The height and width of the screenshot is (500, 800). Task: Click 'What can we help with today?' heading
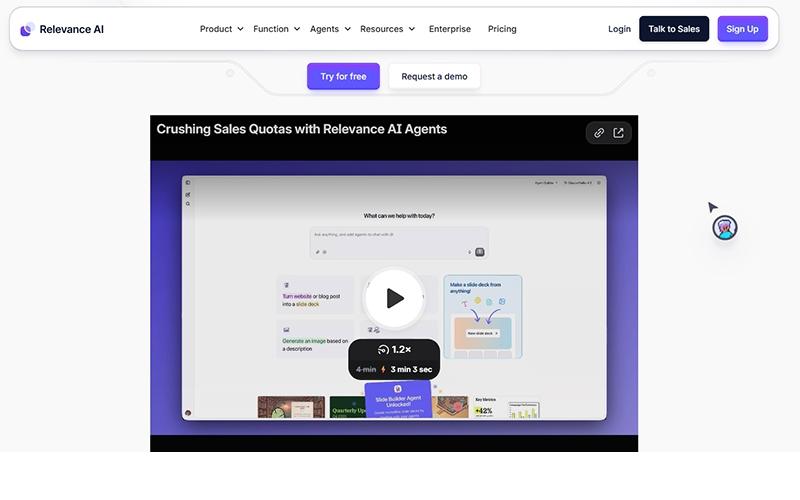coord(399,216)
